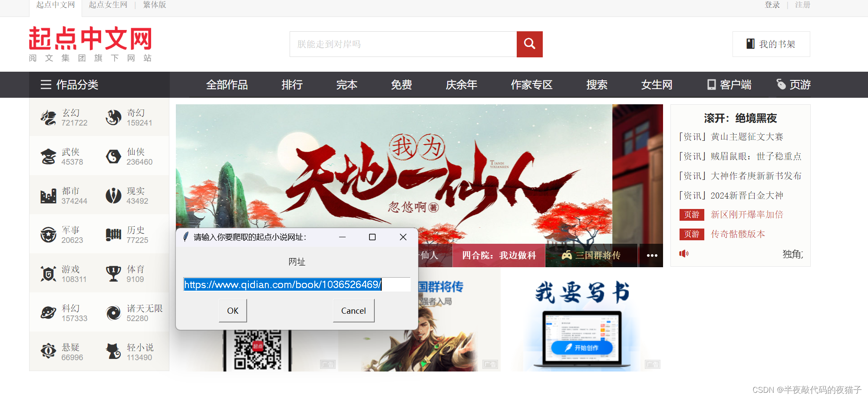Click the gamepad icon on 三国群将传 tab

click(567, 255)
